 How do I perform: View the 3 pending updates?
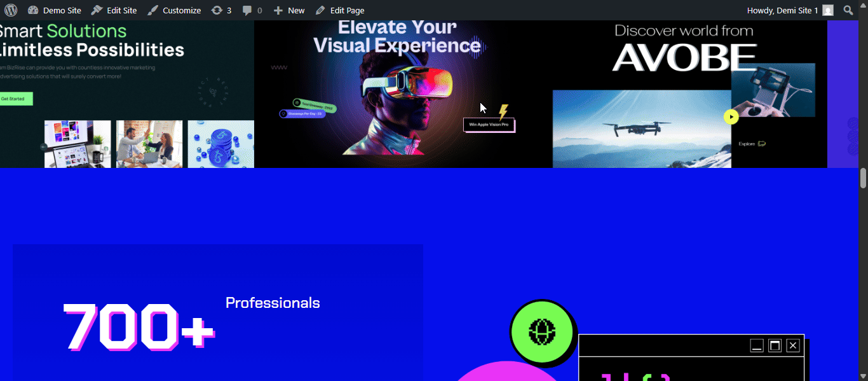221,10
